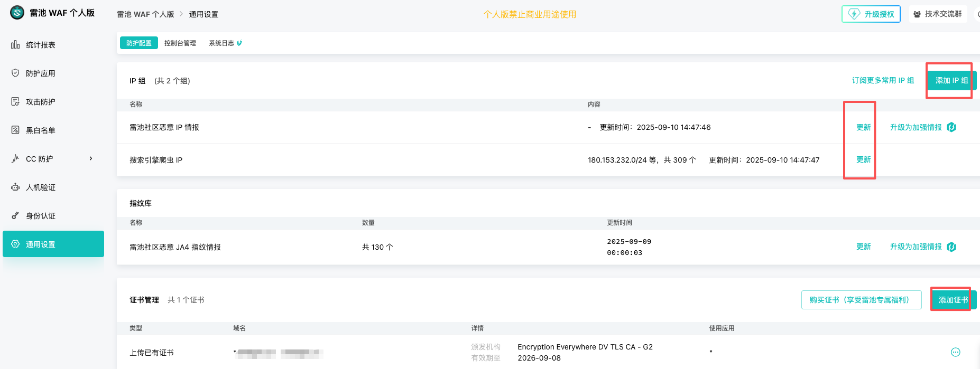This screenshot has width=980, height=369.
Task: Select the 雷池社区恶意 IP 情报 row name
Action: pos(164,127)
